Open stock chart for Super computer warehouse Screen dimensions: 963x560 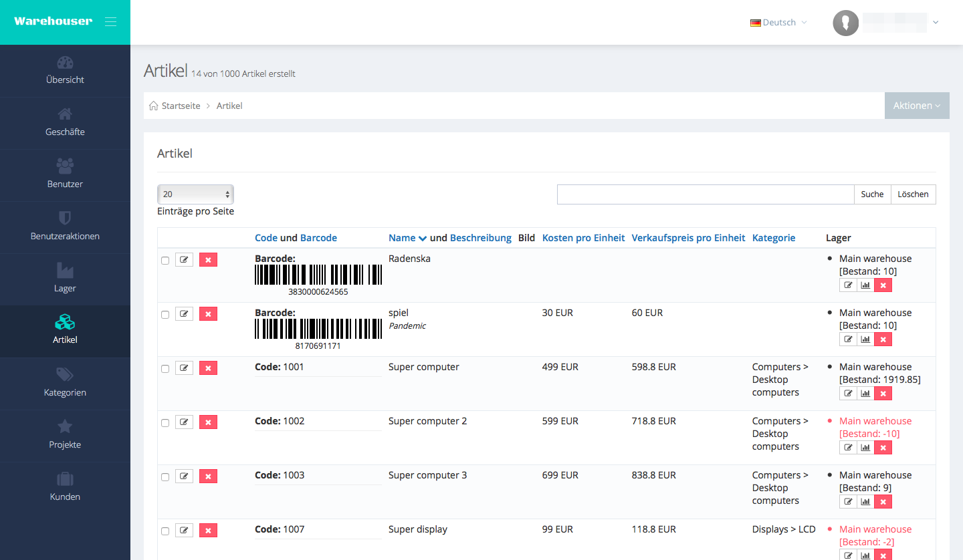click(x=865, y=394)
